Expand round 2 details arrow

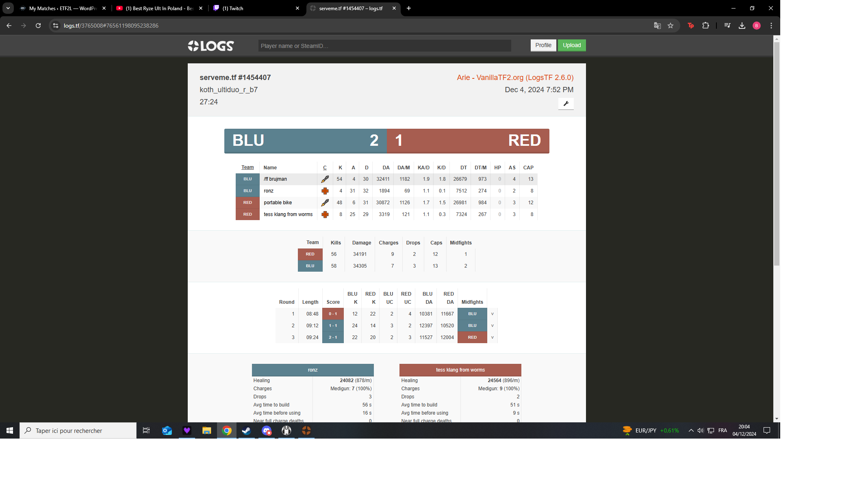(492, 326)
